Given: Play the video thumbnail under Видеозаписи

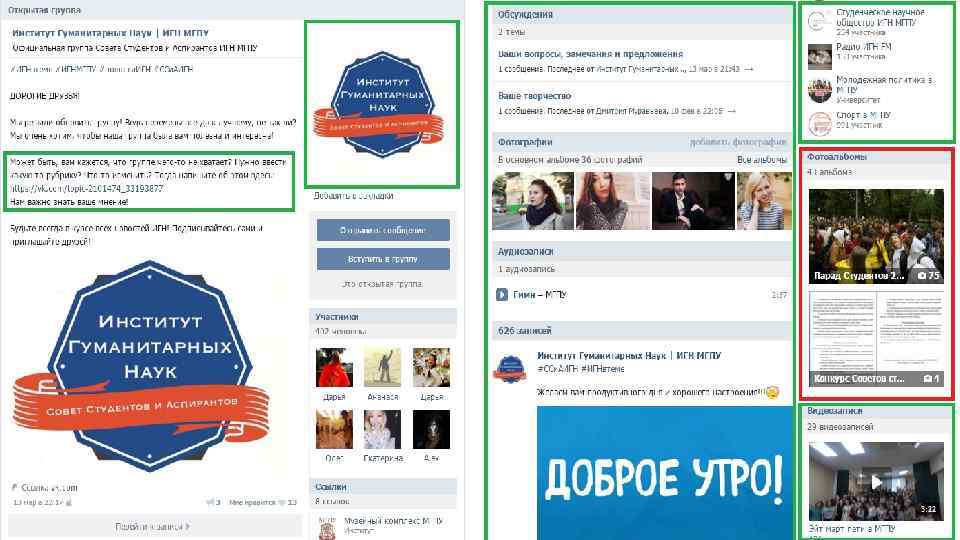Looking at the screenshot, I should tap(876, 481).
